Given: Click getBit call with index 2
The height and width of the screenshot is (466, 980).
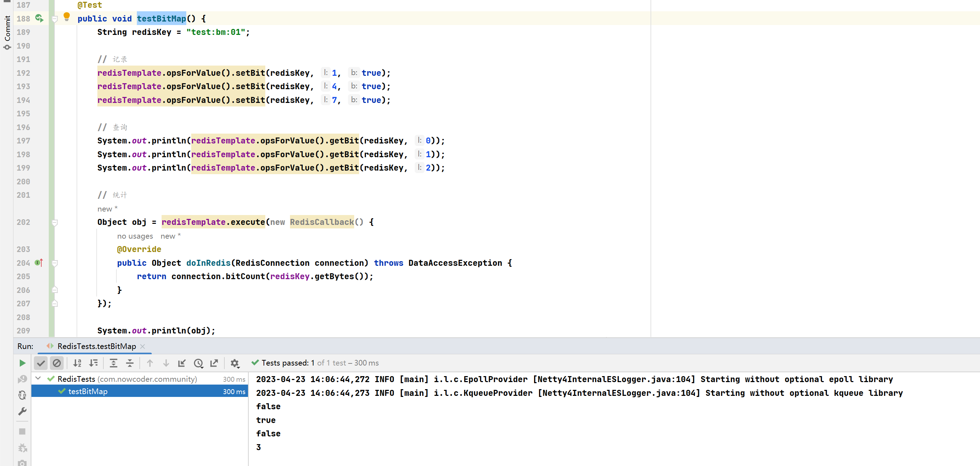Looking at the screenshot, I should tap(317, 168).
